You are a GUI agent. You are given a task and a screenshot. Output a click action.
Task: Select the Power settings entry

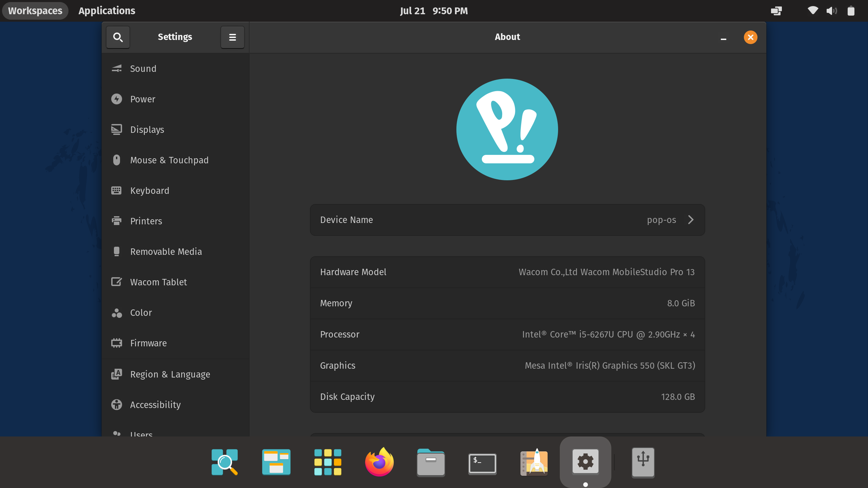(142, 99)
